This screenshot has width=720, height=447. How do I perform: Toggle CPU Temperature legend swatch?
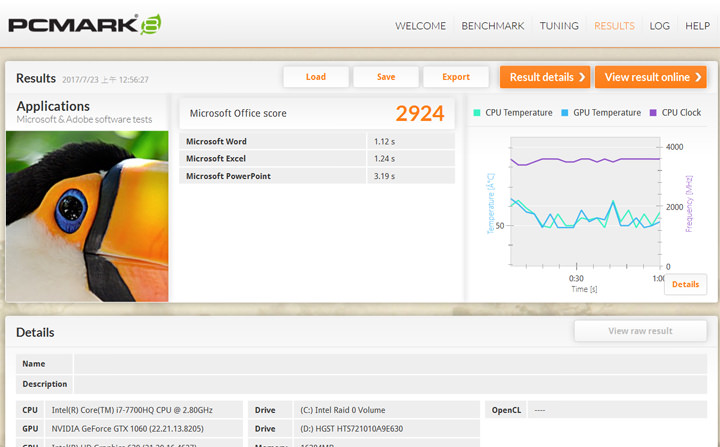(x=477, y=113)
